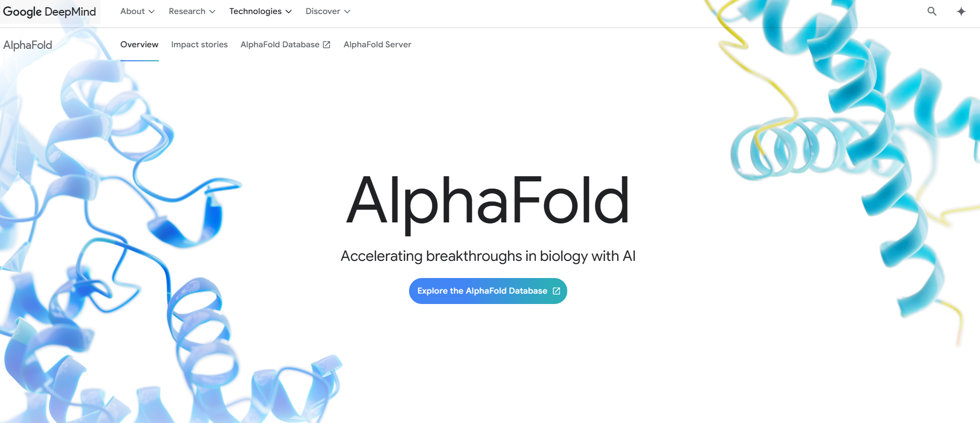
Task: Click the chevron beside Technologies
Action: [289, 11]
